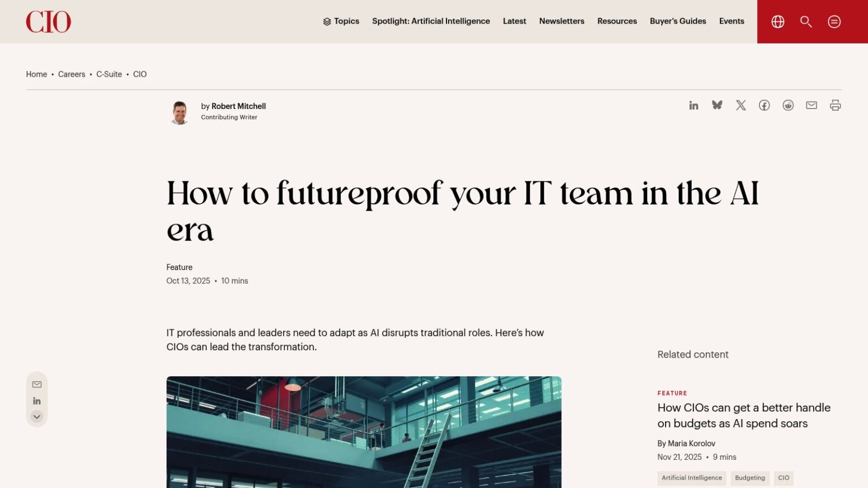Image resolution: width=868 pixels, height=488 pixels.
Task: Click the 'Related content' heading
Action: 693,355
